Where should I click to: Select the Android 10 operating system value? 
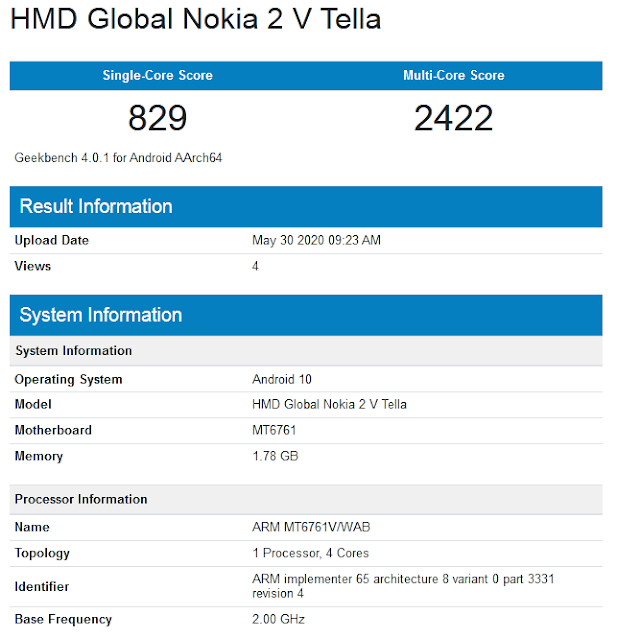click(x=282, y=379)
